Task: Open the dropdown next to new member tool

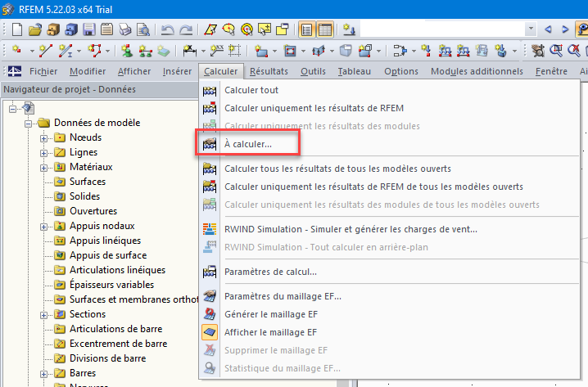Action: [79, 51]
